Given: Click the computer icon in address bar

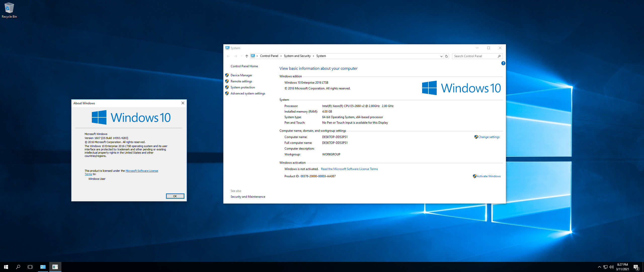Looking at the screenshot, I should (253, 56).
